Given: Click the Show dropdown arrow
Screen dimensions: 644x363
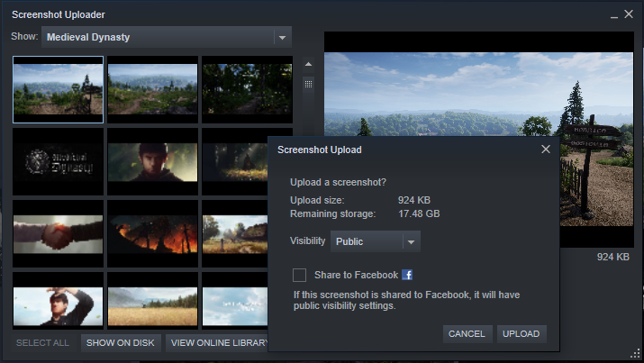Looking at the screenshot, I should click(282, 37).
